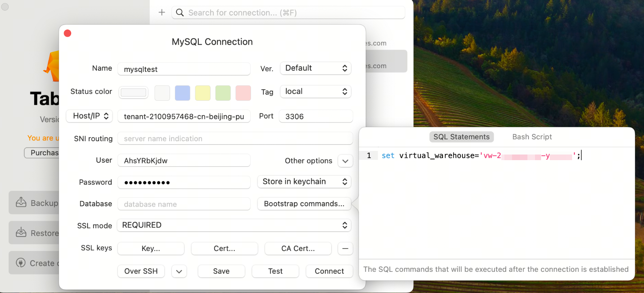The image size is (644, 293).
Task: Click the gray window control in background window
Action: tap(5, 7)
